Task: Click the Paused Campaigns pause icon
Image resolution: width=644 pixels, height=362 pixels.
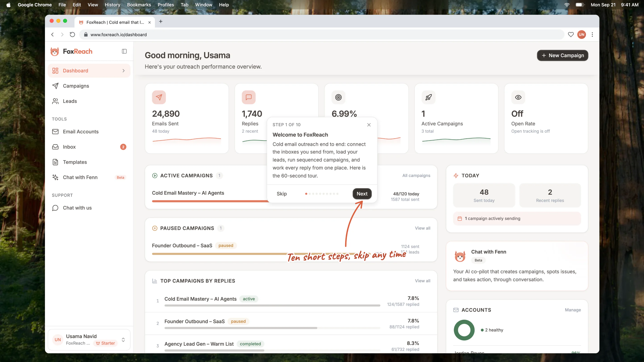Action: click(x=155, y=228)
